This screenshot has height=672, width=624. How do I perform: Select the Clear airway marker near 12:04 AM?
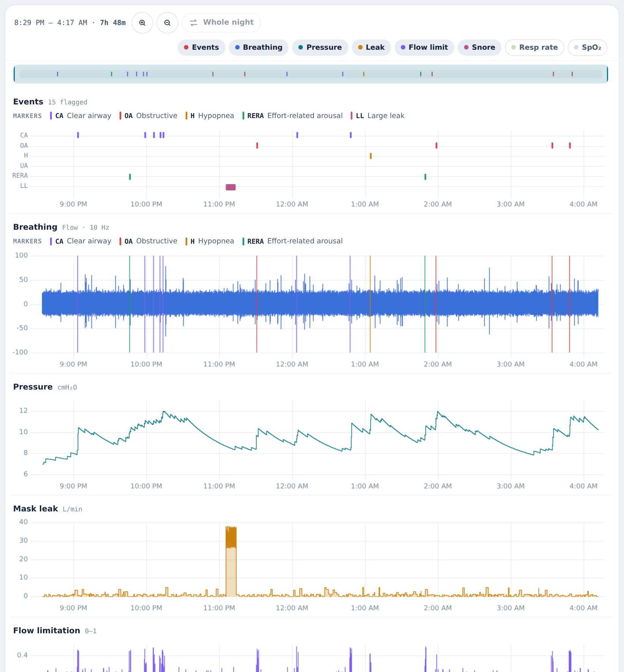pyautogui.click(x=297, y=135)
